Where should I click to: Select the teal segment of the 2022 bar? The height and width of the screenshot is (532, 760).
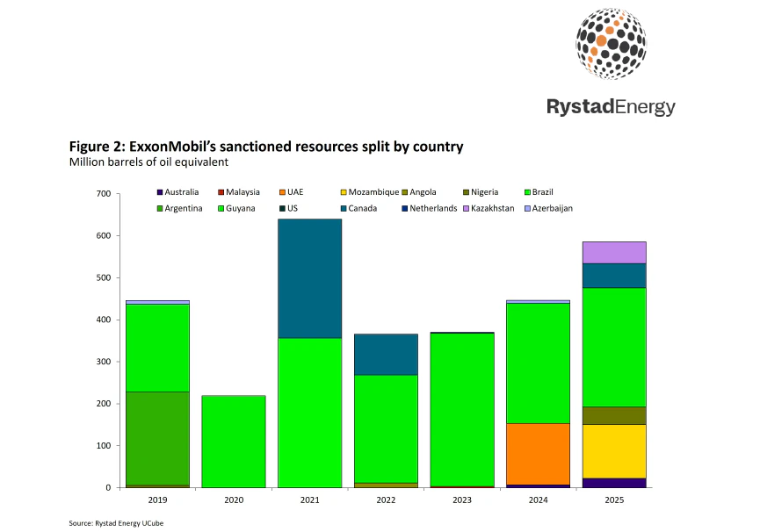tap(386, 355)
